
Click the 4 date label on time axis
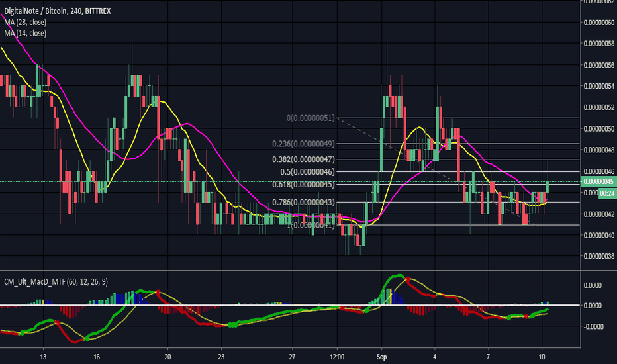tap(434, 357)
